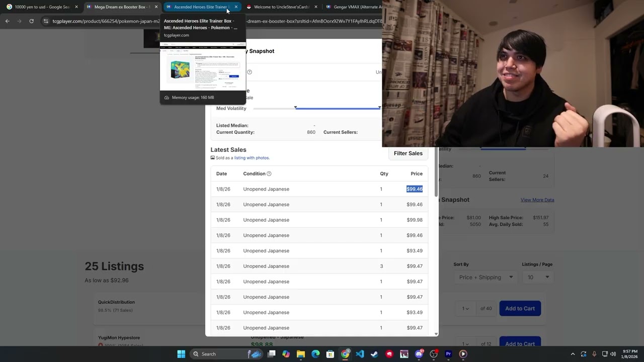The height and width of the screenshot is (362, 644).
Task: Open the Windows Start menu
Action: click(181, 354)
